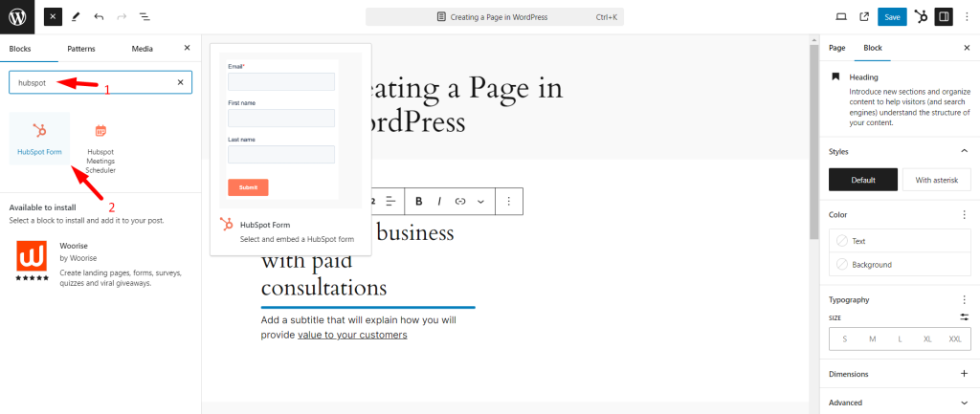
Task: Choose font size M
Action: pyautogui.click(x=873, y=339)
